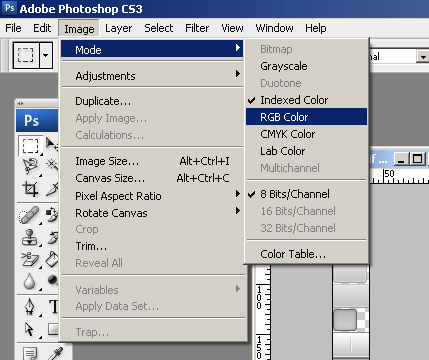The height and width of the screenshot is (360, 429).
Task: Open the Layer menu
Action: point(118,28)
